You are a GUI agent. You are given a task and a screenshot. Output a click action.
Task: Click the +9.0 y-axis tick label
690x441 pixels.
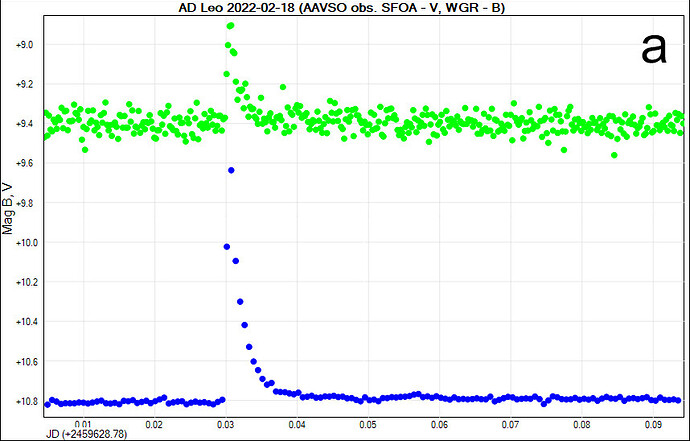(x=26, y=45)
